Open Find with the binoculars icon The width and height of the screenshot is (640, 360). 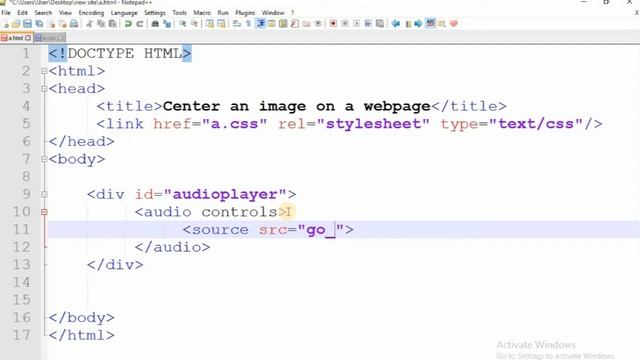(x=155, y=24)
